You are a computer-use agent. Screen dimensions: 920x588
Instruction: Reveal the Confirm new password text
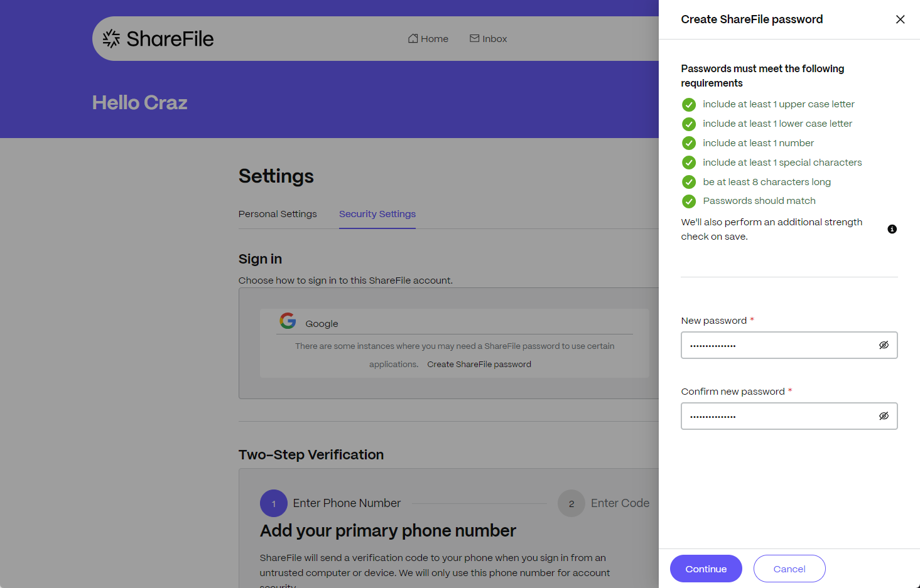pos(884,416)
